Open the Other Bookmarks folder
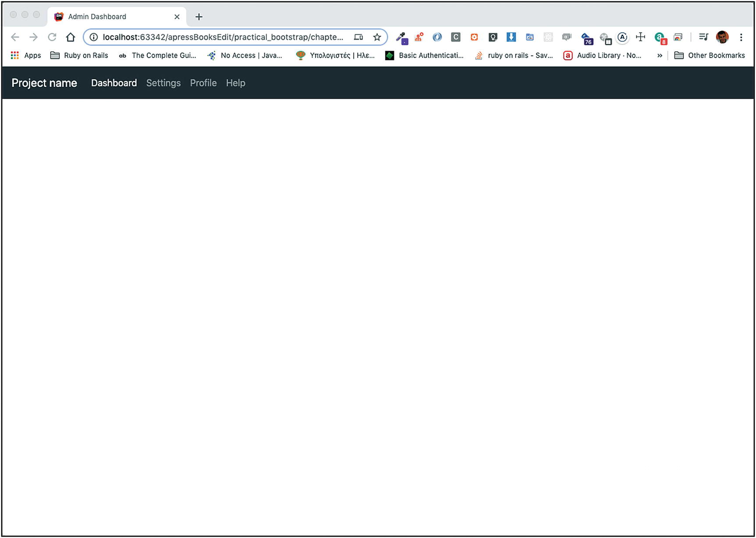The height and width of the screenshot is (538, 756). [710, 55]
